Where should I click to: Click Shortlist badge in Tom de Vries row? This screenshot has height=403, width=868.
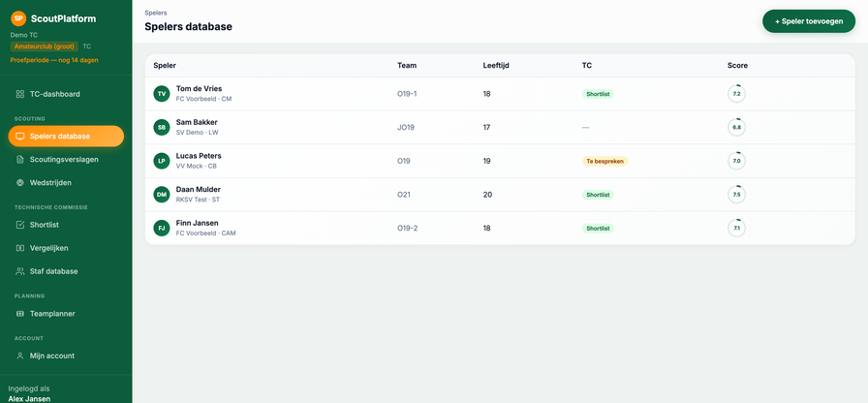pyautogui.click(x=598, y=94)
